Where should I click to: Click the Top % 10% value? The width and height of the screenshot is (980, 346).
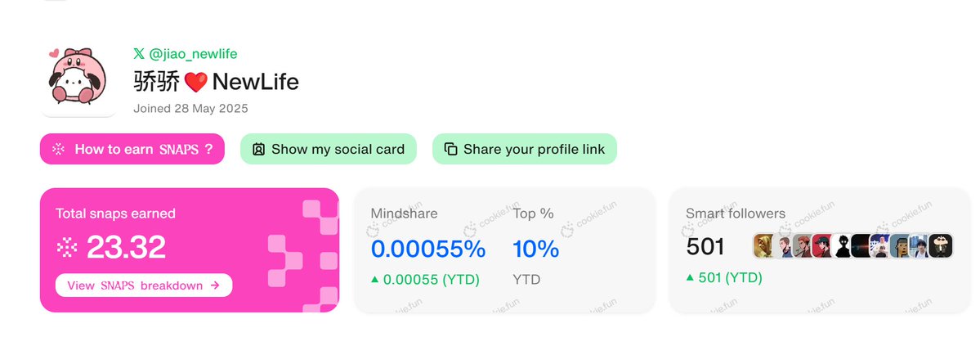(x=535, y=249)
